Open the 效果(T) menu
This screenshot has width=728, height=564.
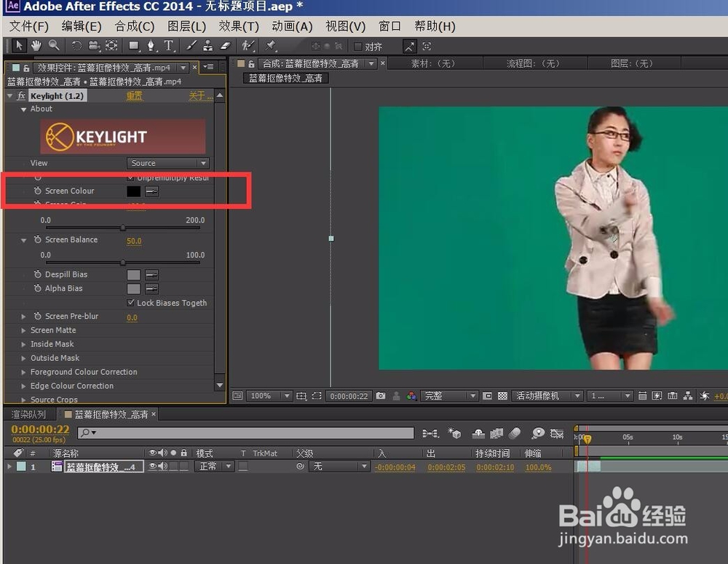coord(239,26)
